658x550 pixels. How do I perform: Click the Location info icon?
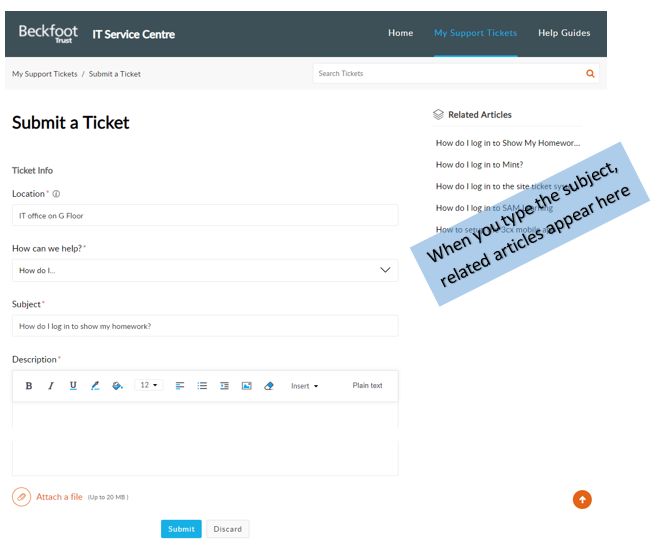[56, 194]
